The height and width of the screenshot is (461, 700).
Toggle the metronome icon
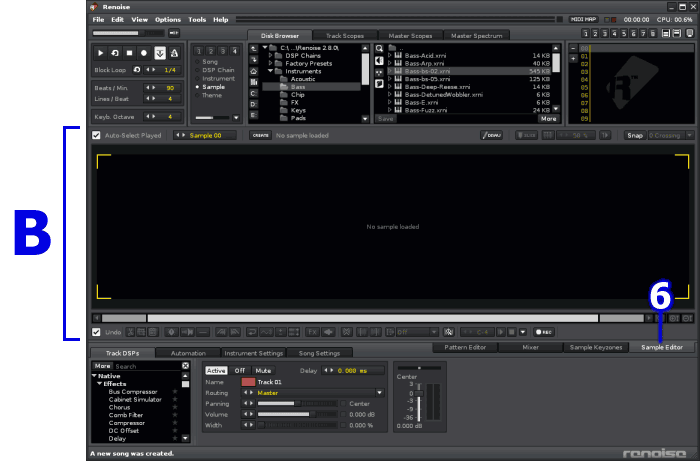174,53
